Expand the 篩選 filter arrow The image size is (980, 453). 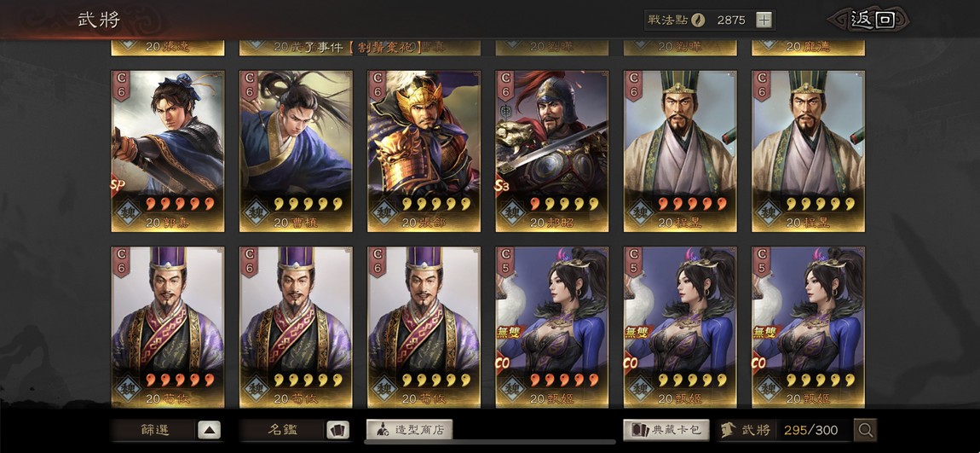[x=210, y=430]
